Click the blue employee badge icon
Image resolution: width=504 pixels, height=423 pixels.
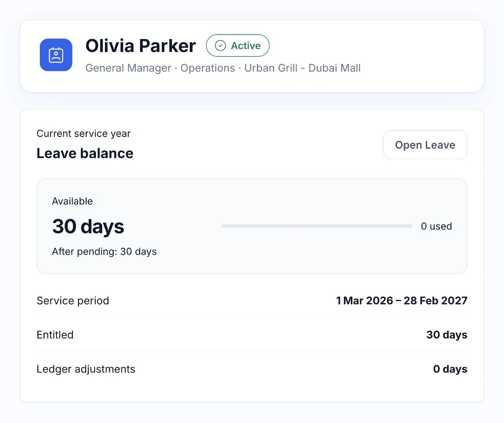tap(56, 55)
